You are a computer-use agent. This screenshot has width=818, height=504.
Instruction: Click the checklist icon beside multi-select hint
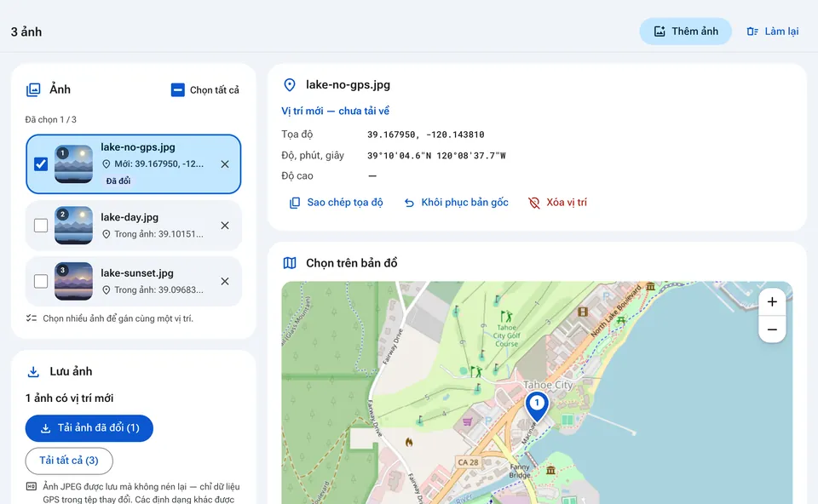point(32,318)
